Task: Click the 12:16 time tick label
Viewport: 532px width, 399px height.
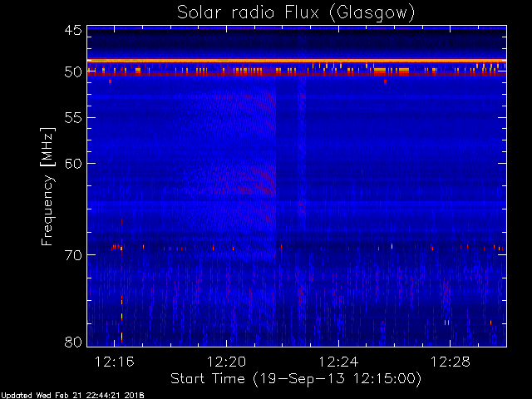Action: click(x=115, y=362)
